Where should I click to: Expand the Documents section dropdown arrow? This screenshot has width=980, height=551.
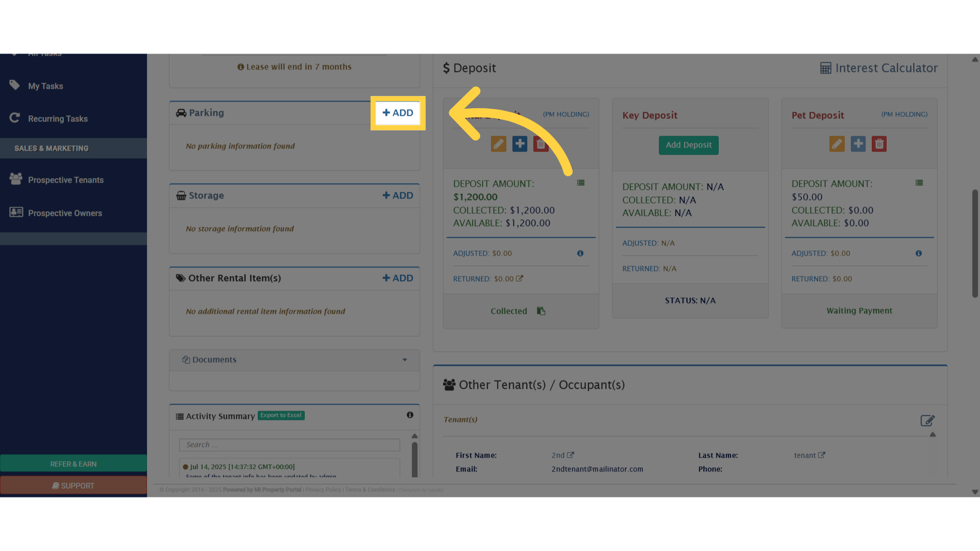[405, 360]
